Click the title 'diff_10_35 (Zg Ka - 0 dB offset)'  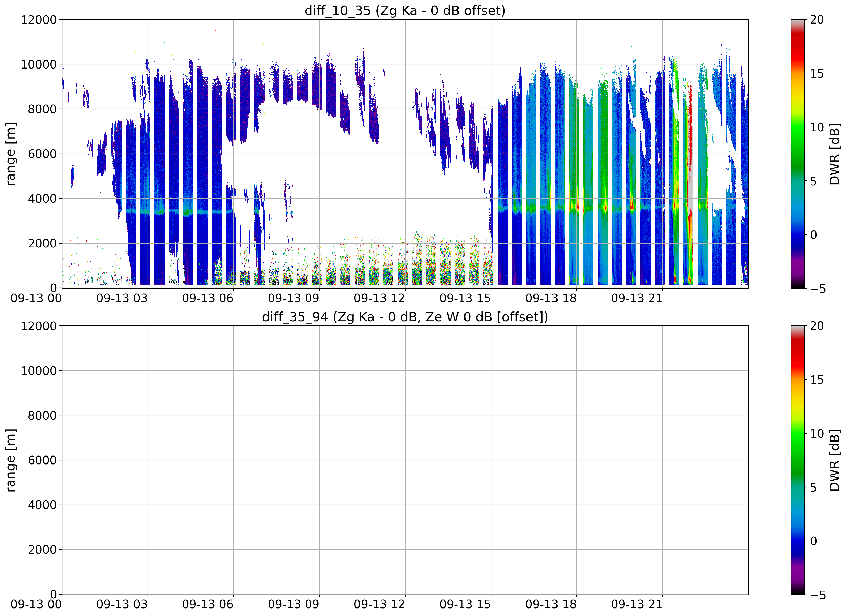405,10
